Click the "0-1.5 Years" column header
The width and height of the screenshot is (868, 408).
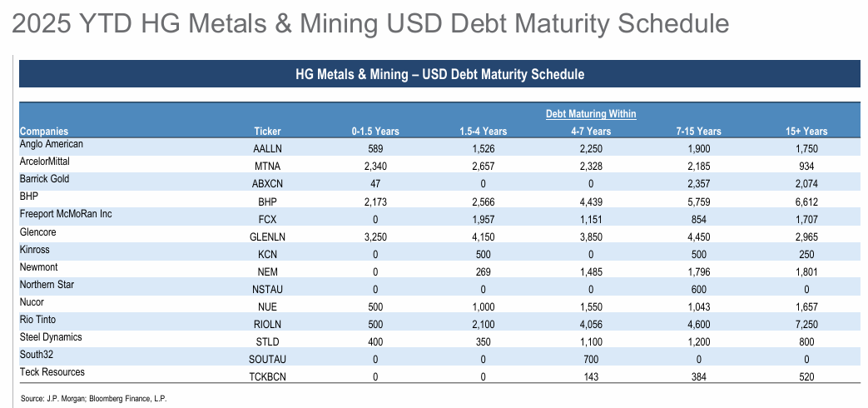point(375,131)
